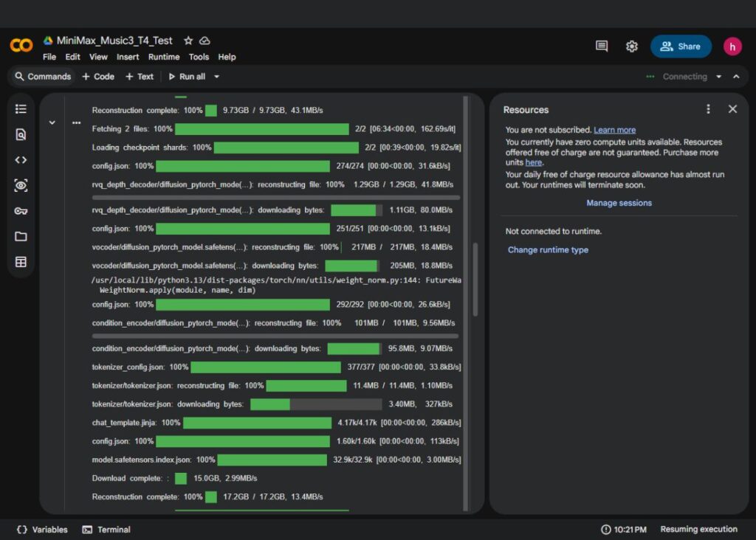
Task: Open the Commands search palette
Action: 43,77
